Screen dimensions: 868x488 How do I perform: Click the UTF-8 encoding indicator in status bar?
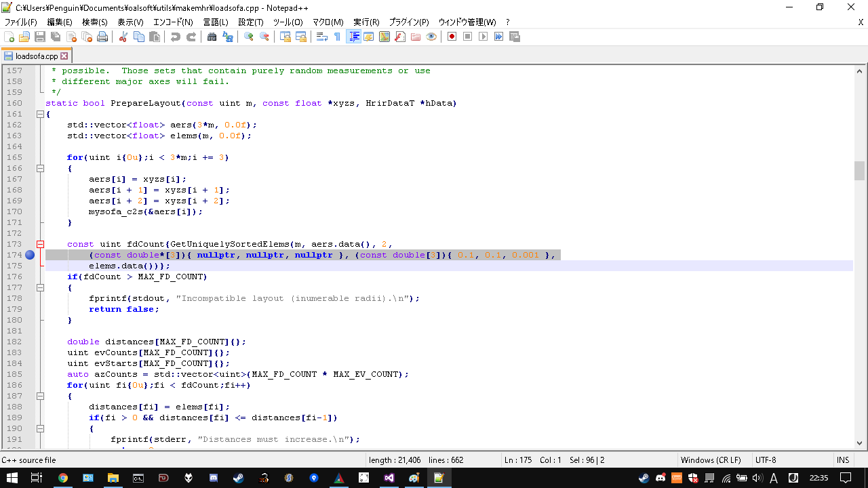765,460
